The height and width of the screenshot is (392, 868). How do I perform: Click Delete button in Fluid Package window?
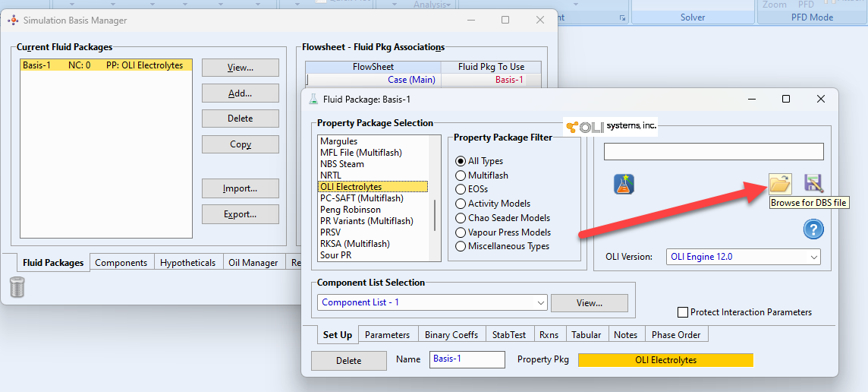click(349, 360)
